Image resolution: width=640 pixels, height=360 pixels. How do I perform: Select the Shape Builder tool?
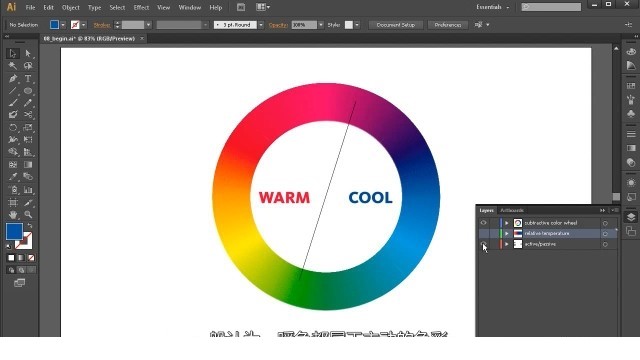pos(13,152)
